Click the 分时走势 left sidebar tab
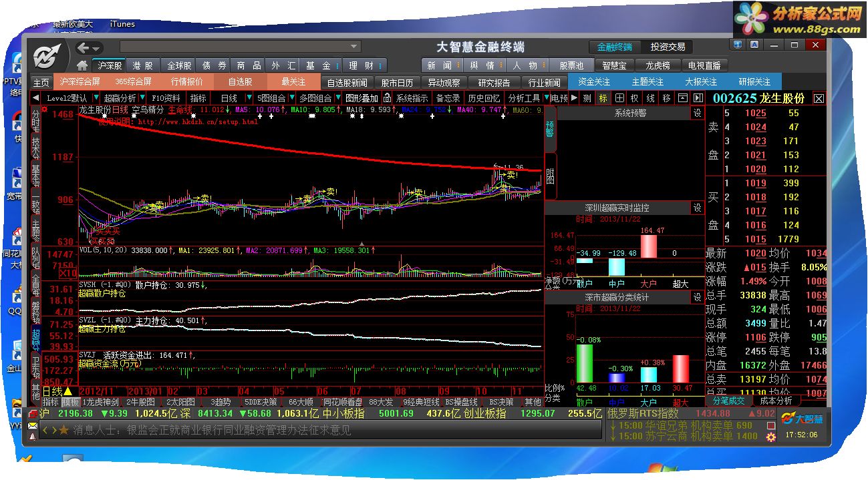Screen dimensions: 868x480 pyautogui.click(x=35, y=123)
